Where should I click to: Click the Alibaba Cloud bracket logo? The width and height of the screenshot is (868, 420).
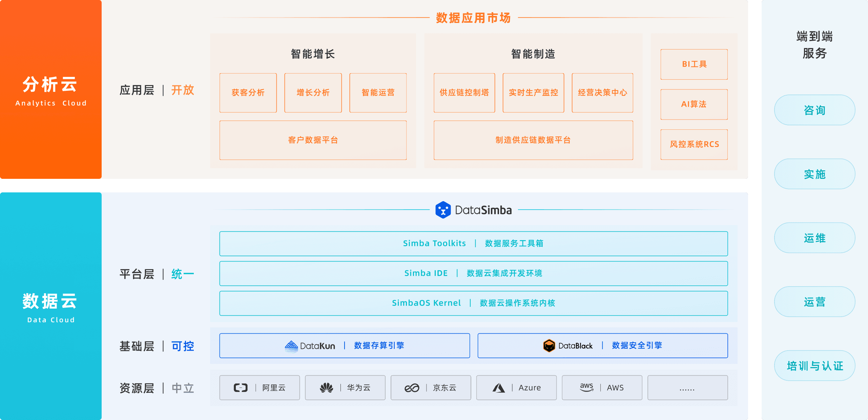click(x=241, y=388)
